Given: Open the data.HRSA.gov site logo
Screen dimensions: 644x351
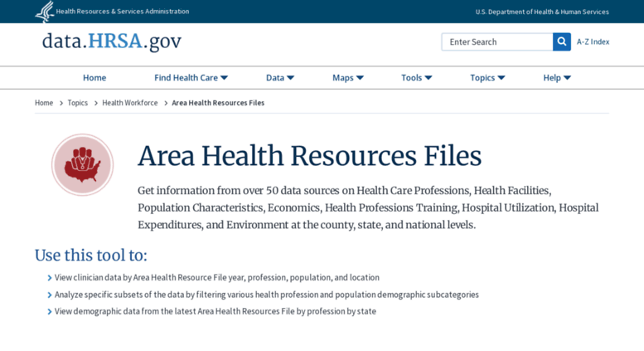Looking at the screenshot, I should tap(112, 41).
